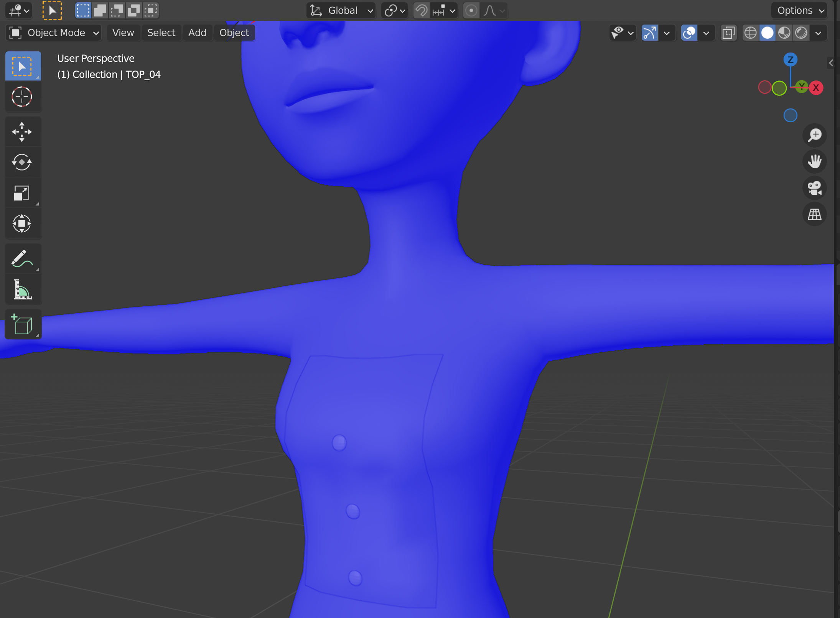Click the Zoom viewport magnifier icon

coord(814,135)
